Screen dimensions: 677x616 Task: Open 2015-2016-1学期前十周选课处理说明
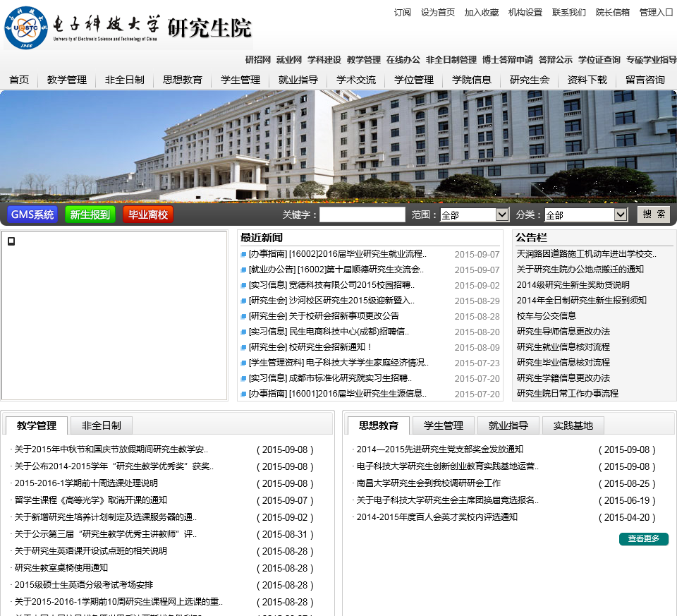86,483
